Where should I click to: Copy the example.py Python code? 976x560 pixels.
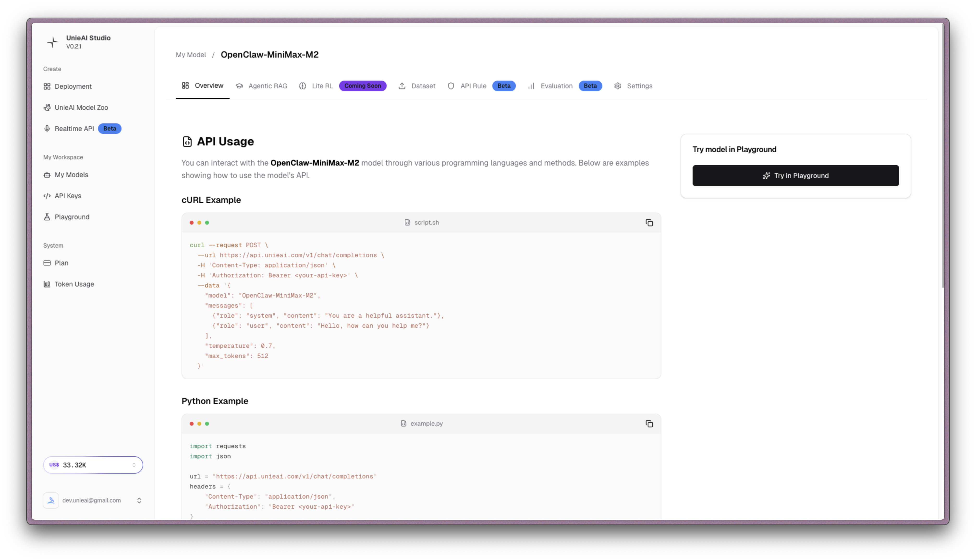(x=649, y=423)
